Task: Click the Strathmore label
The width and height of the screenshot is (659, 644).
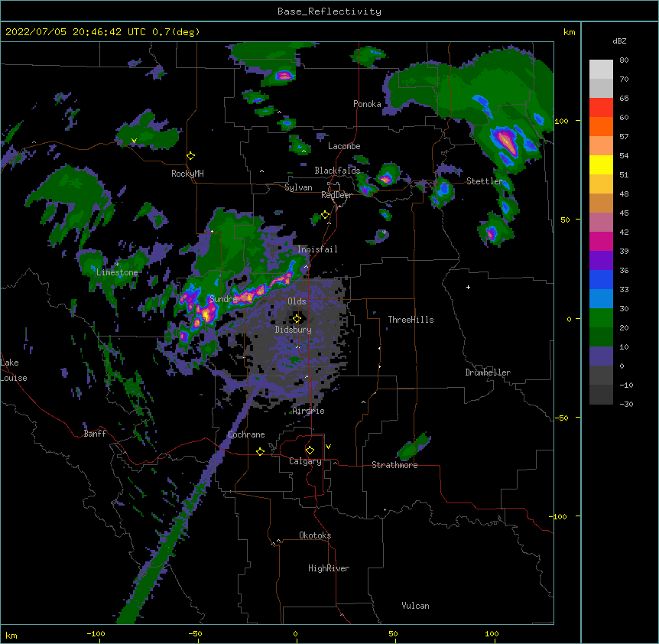Action: click(x=394, y=465)
